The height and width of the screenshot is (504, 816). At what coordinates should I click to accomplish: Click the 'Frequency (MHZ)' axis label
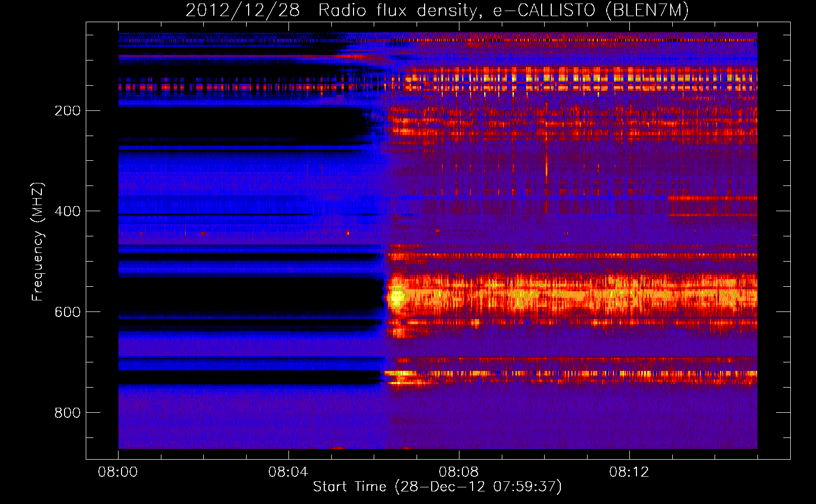click(x=38, y=242)
